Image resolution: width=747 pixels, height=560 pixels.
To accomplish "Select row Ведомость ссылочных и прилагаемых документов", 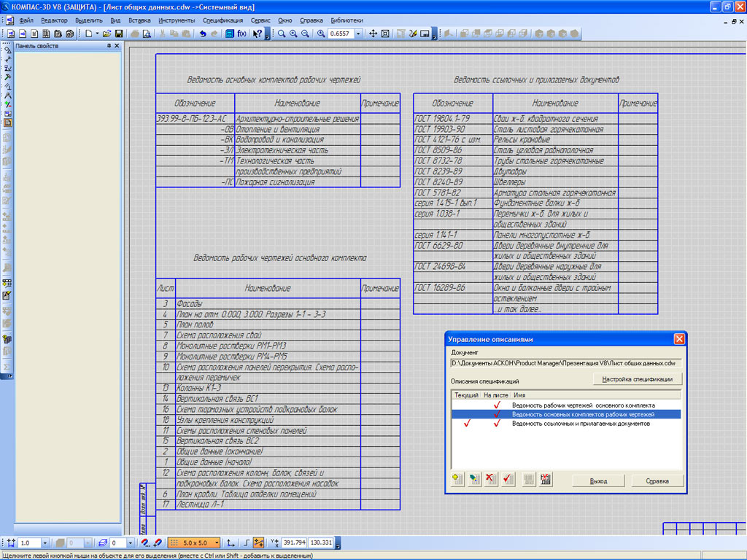I will [566, 423].
